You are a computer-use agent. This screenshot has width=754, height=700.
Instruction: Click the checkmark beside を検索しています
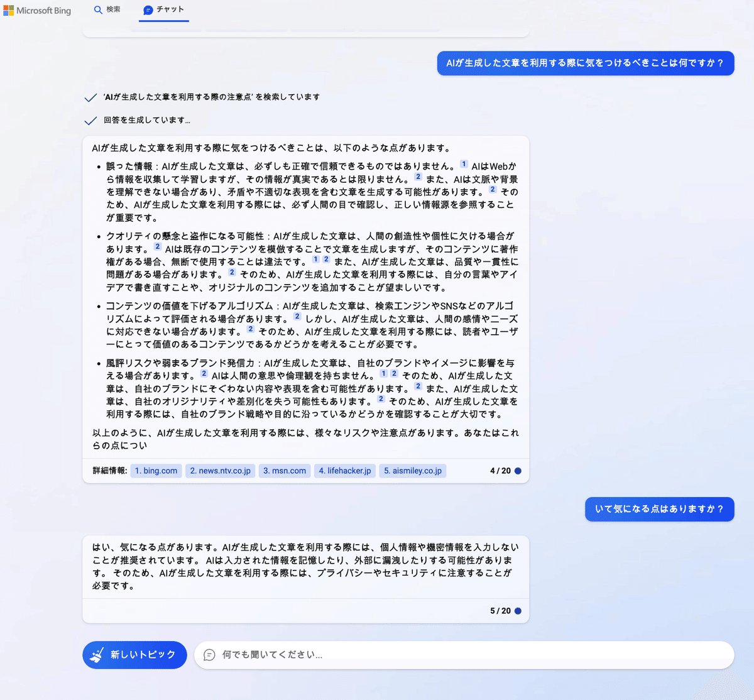click(x=90, y=97)
